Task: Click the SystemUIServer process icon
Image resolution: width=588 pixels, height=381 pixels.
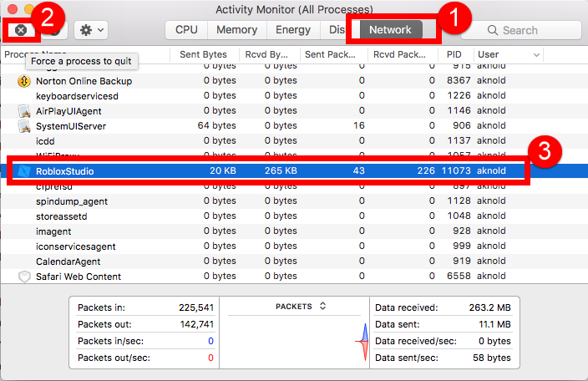Action: tap(24, 126)
